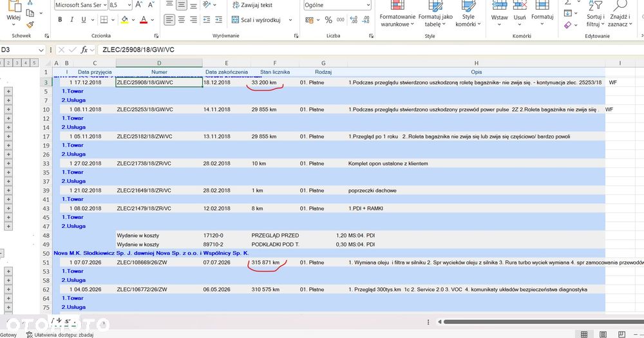
Task: Click the text Orientation icon
Action: tap(207, 5)
